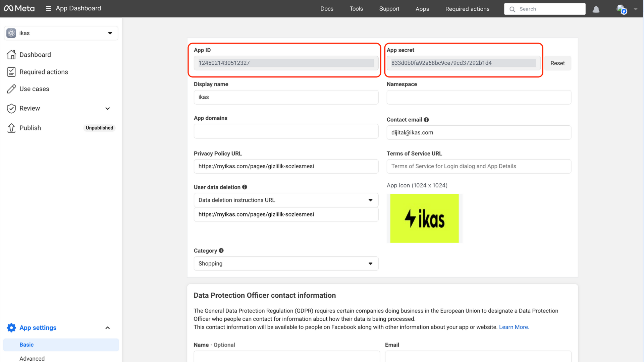The width and height of the screenshot is (644, 362).
Task: Open the hamburger menu beside App Dashboard
Action: 48,8
